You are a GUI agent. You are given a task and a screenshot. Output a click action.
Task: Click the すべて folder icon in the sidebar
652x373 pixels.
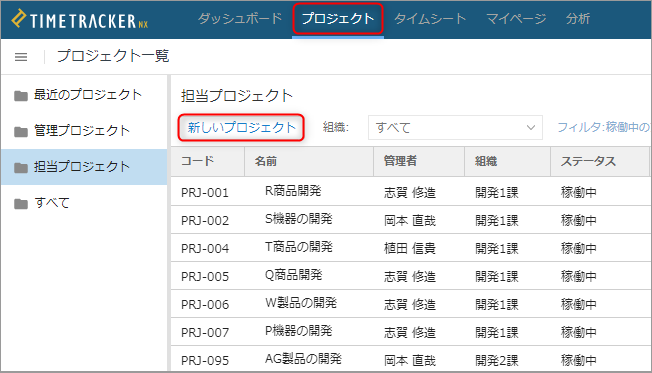tap(21, 203)
